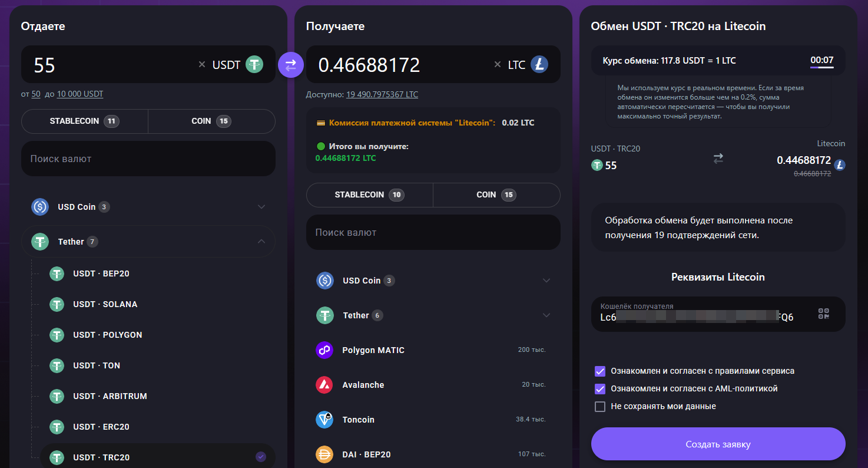Screen dimensions: 868x468
Task: Clear the LTC amount with X icon
Action: click(498, 64)
